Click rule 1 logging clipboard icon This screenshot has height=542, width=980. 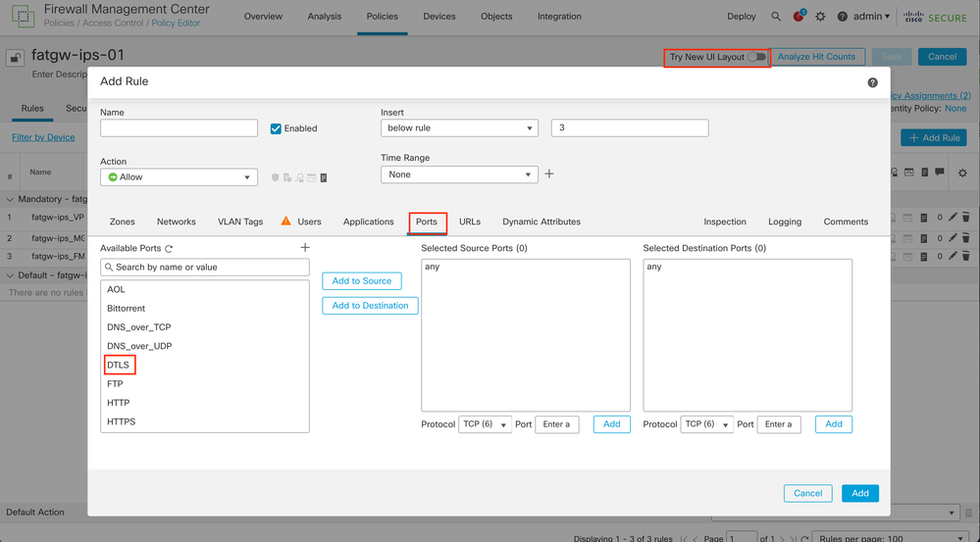(x=924, y=218)
